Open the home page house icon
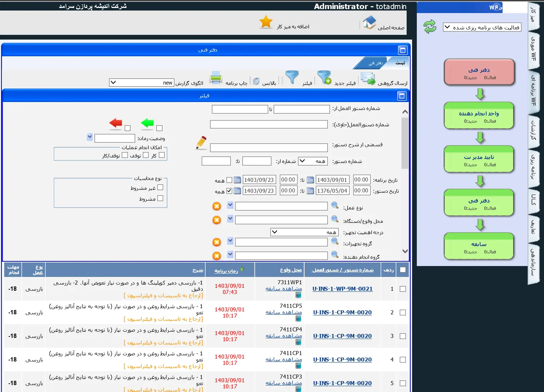The image size is (544, 392). [369, 23]
